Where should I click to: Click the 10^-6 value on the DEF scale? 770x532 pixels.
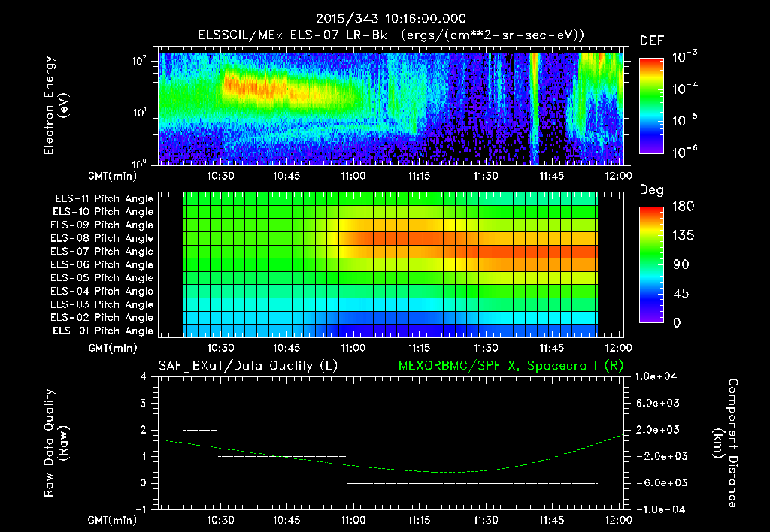[684, 152]
